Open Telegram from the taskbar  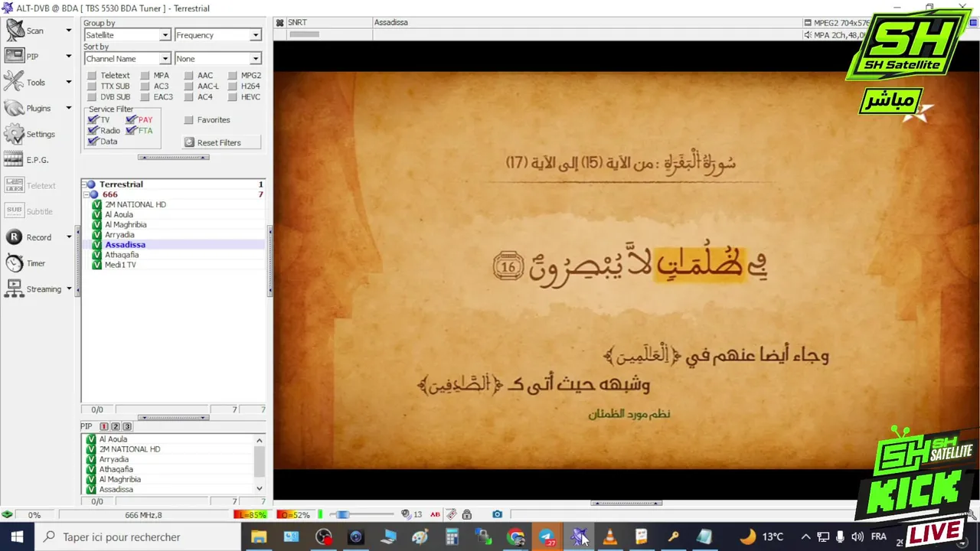[547, 537]
